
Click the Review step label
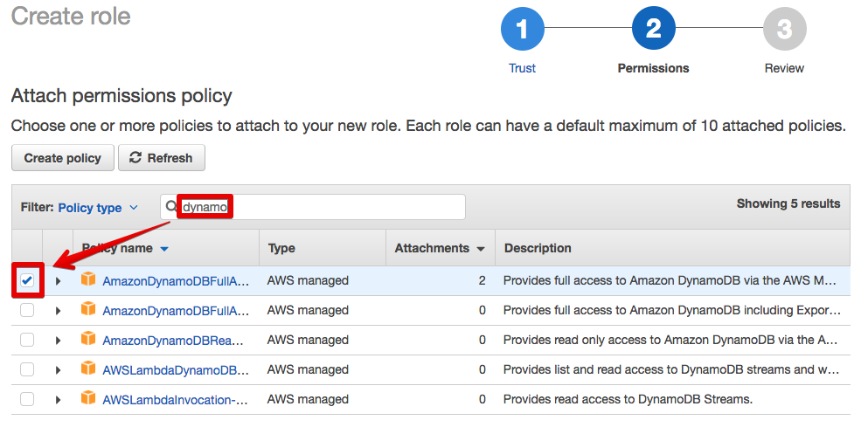(x=784, y=68)
